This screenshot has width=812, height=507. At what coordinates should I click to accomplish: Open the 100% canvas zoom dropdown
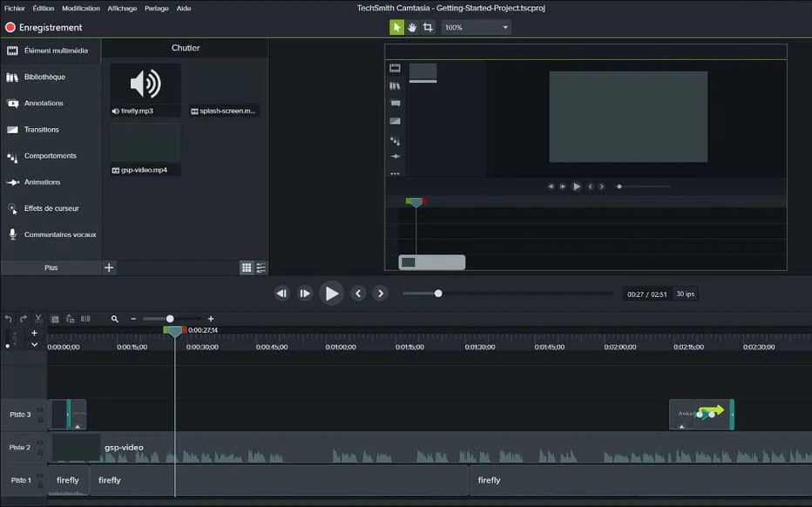point(476,28)
